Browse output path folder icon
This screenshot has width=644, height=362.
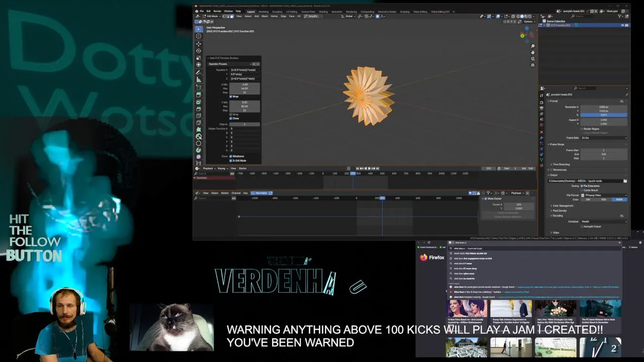click(x=625, y=181)
